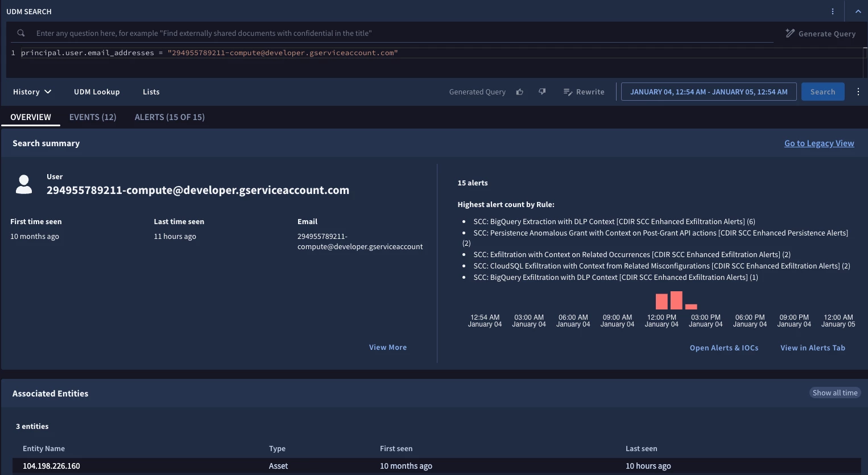The image size is (868, 475).
Task: Open Lists menu item
Action: pos(151,92)
